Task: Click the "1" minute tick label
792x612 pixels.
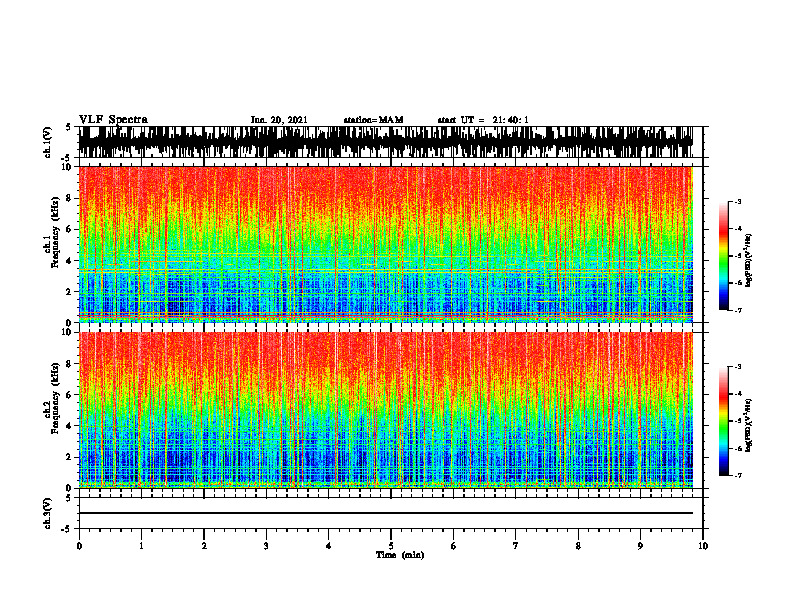Action: [141, 546]
